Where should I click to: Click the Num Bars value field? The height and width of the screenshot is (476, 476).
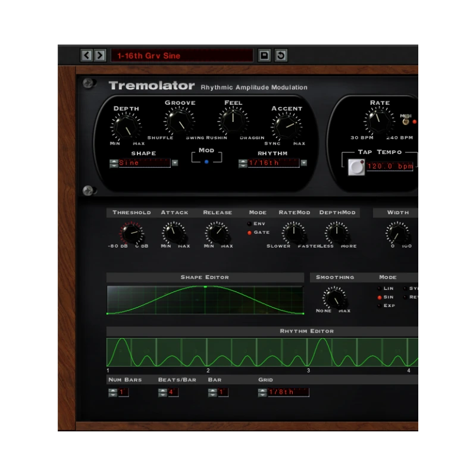coord(123,393)
